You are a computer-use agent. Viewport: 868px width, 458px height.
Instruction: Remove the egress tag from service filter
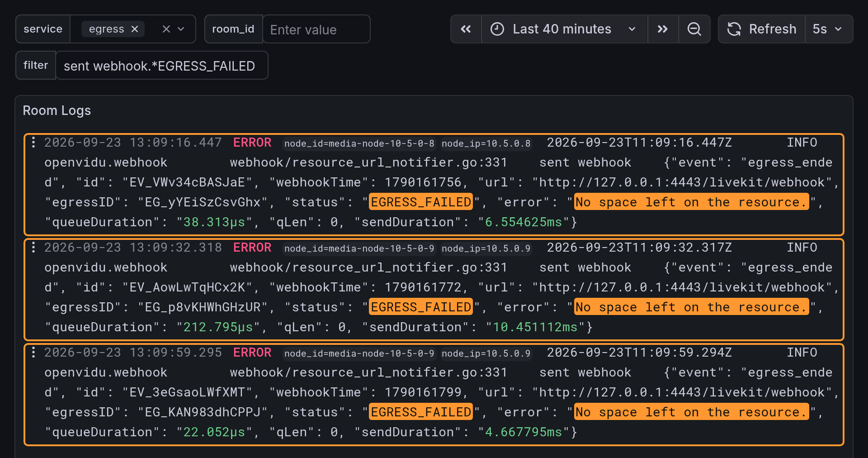point(135,29)
